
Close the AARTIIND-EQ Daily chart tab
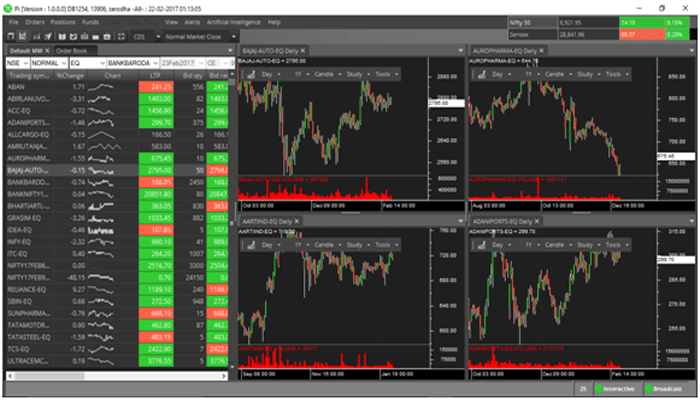click(296, 221)
